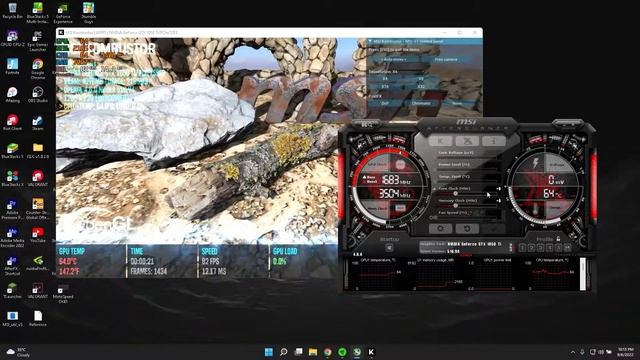Collapse the Kombustor options panel header triangle
Viewport: 640px width, 360px height.
coord(370,41)
